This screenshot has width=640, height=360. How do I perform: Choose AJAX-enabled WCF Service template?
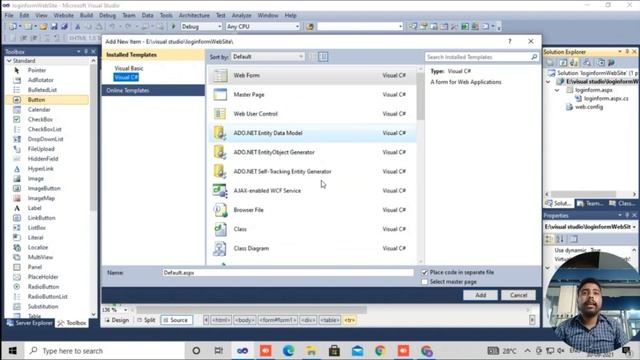point(312,191)
